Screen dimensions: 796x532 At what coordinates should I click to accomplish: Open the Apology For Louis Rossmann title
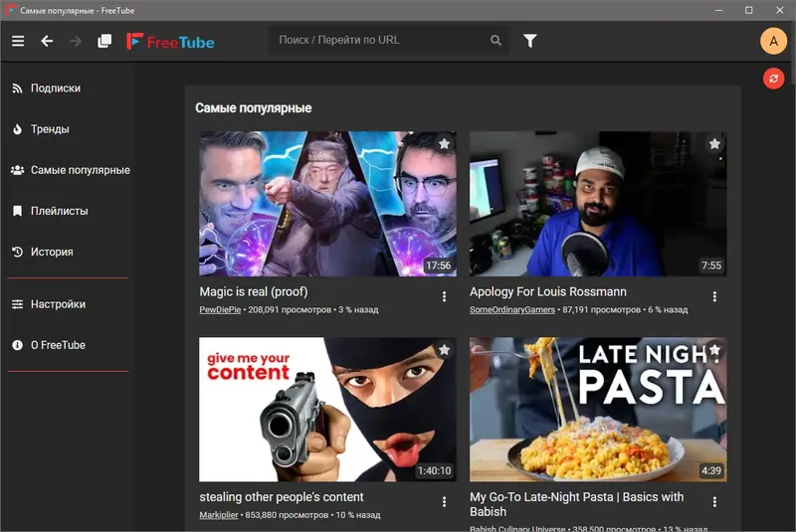coord(548,292)
